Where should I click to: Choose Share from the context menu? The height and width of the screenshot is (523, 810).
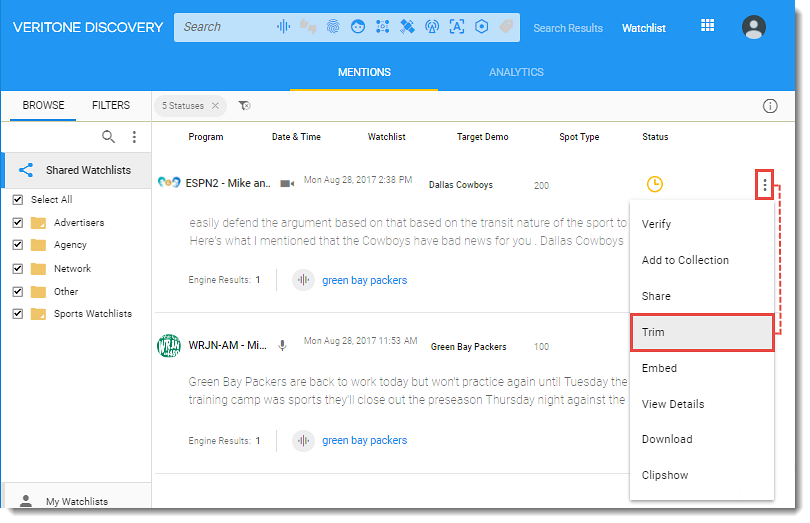click(702, 296)
